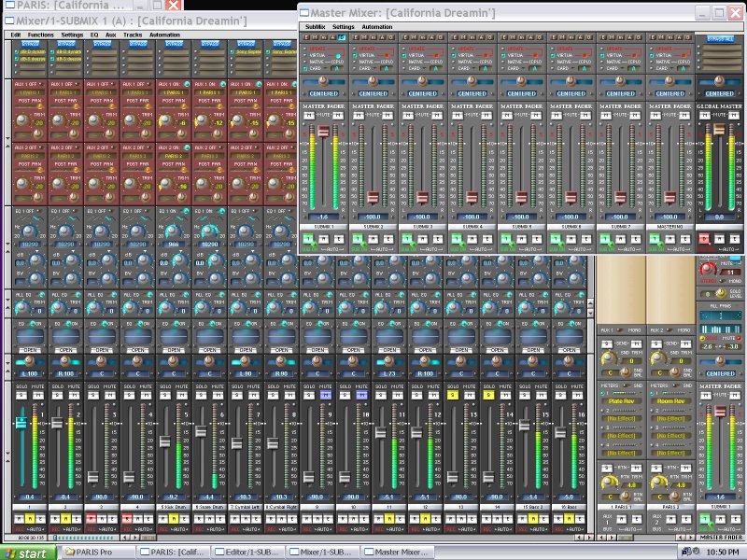The image size is (747, 560).
Task: Open the Room Rev effect slot on AUX 2
Action: pos(671,401)
